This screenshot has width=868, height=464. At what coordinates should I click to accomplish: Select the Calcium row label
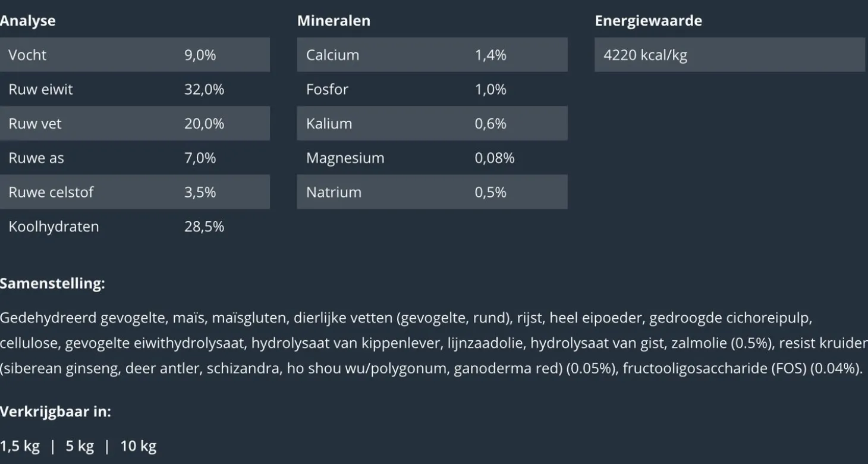click(332, 55)
